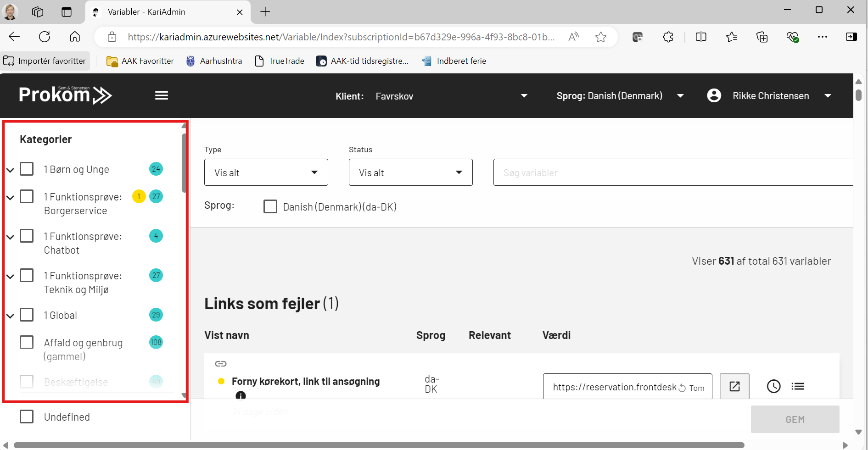Tick the 1 Global category checkbox
The width and height of the screenshot is (868, 450).
coord(27,315)
